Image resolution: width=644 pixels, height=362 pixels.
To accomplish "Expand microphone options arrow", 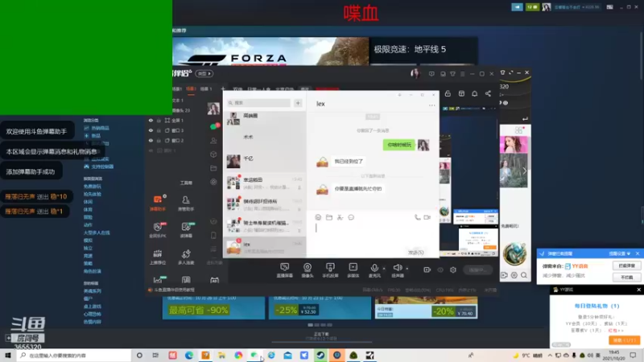I will (x=384, y=269).
